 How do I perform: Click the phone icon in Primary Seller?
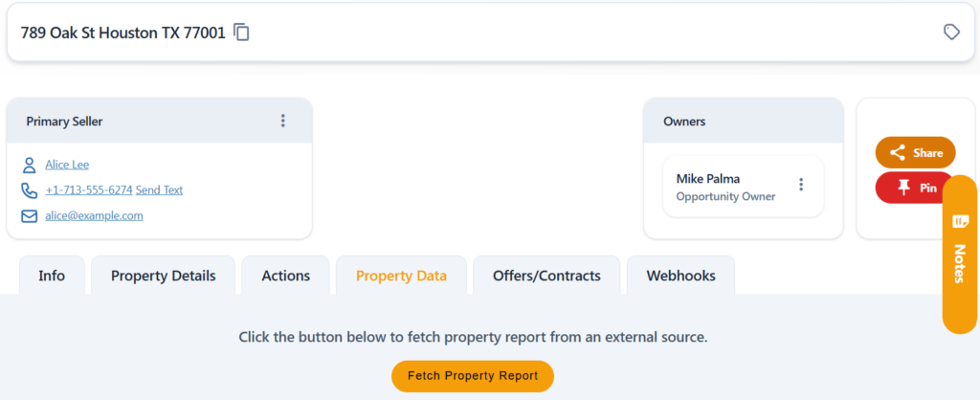coord(30,190)
